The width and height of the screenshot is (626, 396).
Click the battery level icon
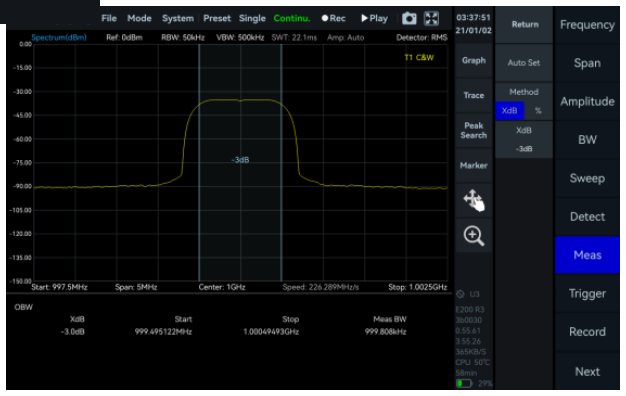pyautogui.click(x=464, y=384)
